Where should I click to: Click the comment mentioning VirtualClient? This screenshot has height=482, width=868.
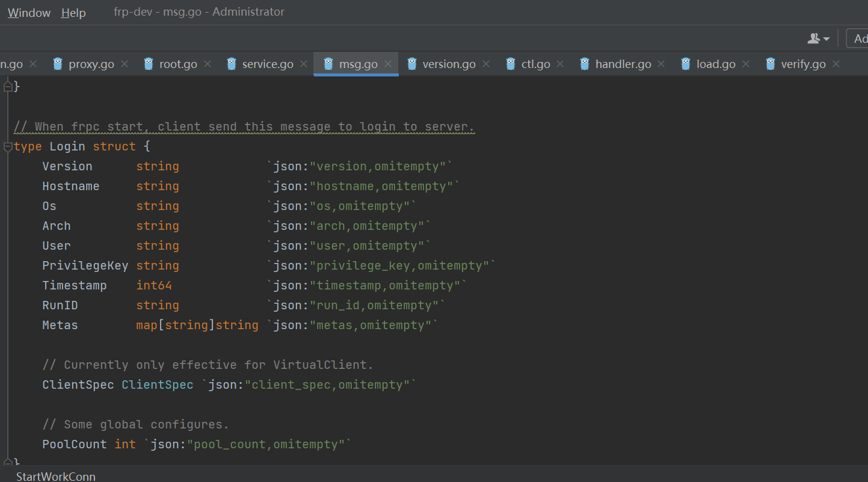click(208, 365)
